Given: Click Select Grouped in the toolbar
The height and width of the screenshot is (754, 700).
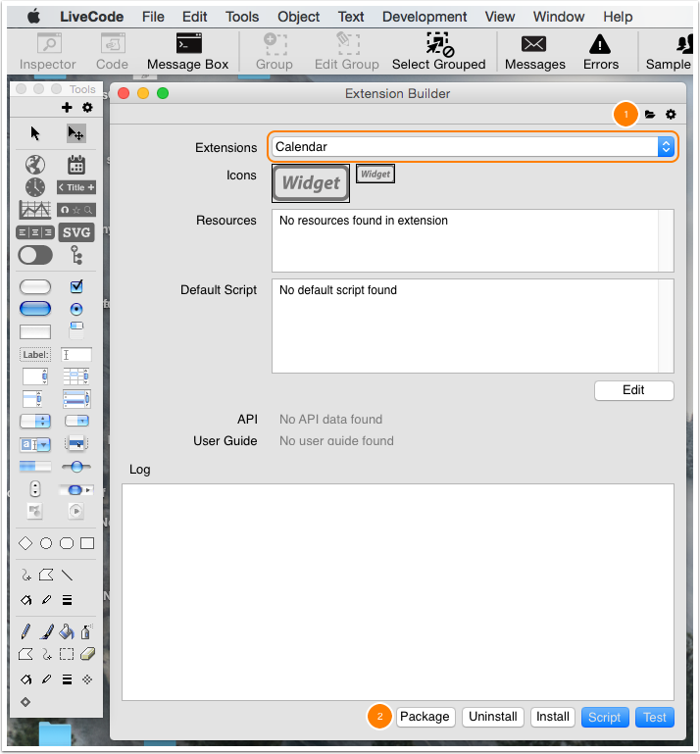Looking at the screenshot, I should click(438, 51).
